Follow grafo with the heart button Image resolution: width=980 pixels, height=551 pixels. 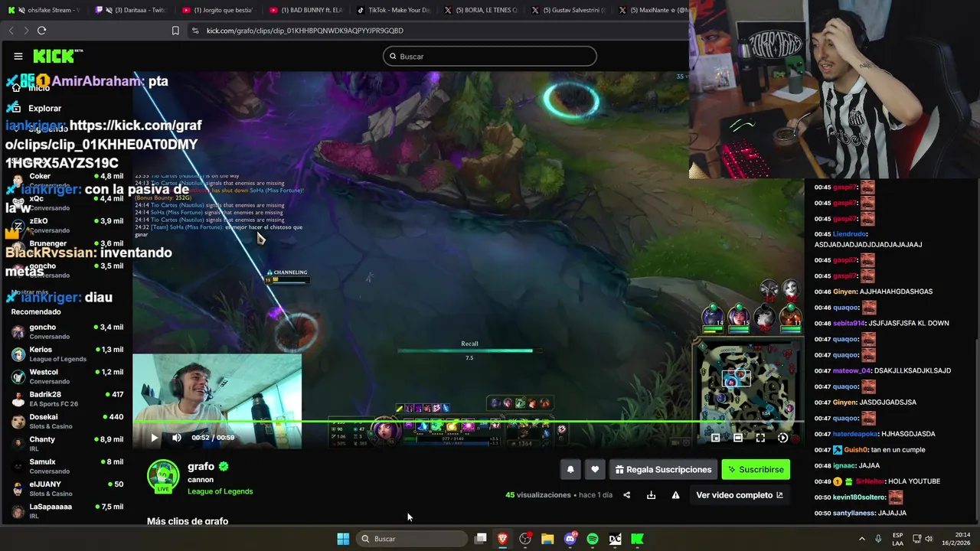pos(595,470)
